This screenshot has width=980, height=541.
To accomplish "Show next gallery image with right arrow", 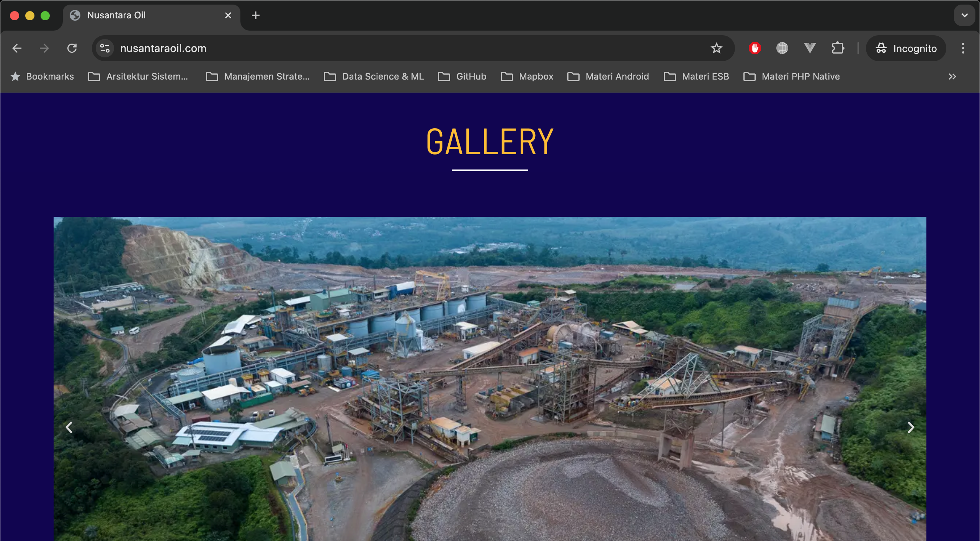I will coord(911,427).
